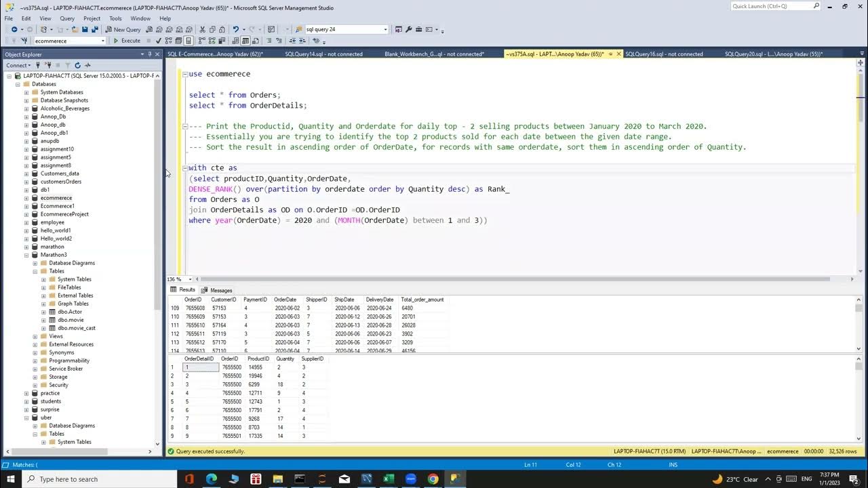868x488 pixels.
Task: Click the Quantity column header in second grid
Action: pos(285,359)
